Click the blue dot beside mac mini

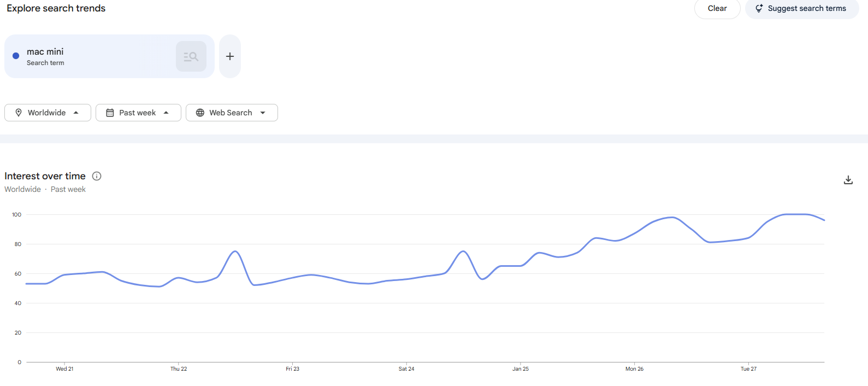(16, 56)
